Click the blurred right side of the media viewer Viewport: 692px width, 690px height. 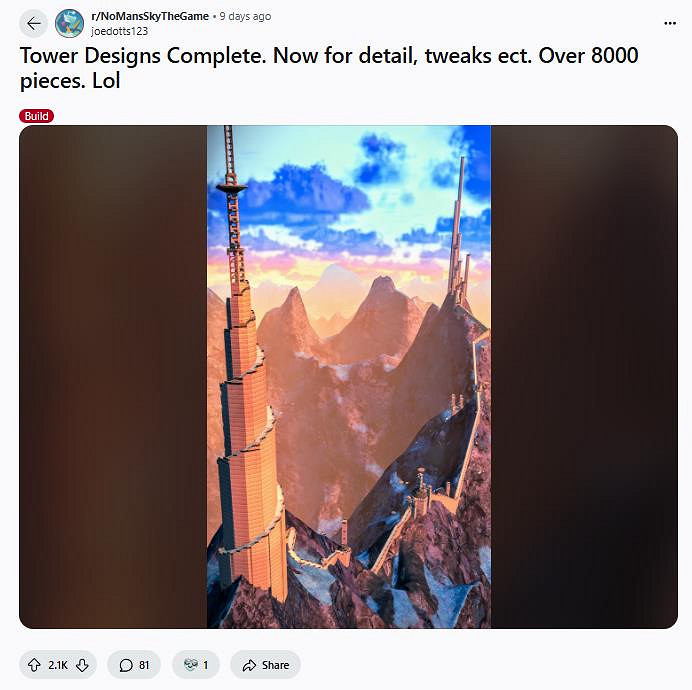point(584,377)
